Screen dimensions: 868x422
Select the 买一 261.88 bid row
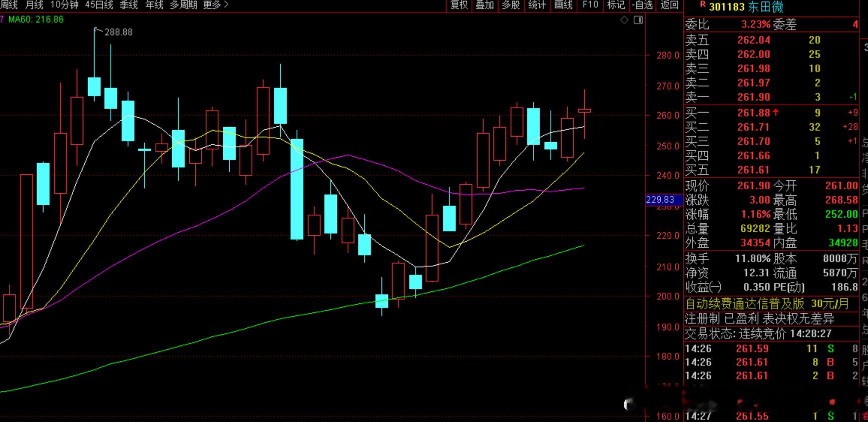point(771,113)
